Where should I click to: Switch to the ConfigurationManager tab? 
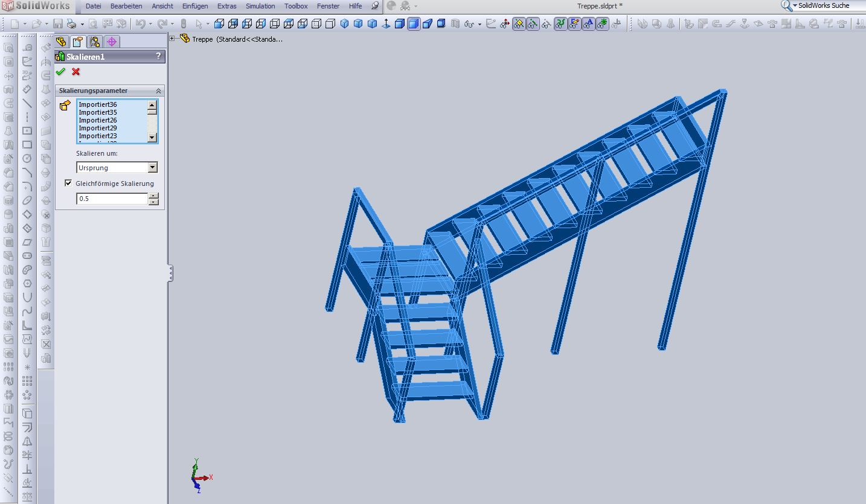[x=94, y=42]
